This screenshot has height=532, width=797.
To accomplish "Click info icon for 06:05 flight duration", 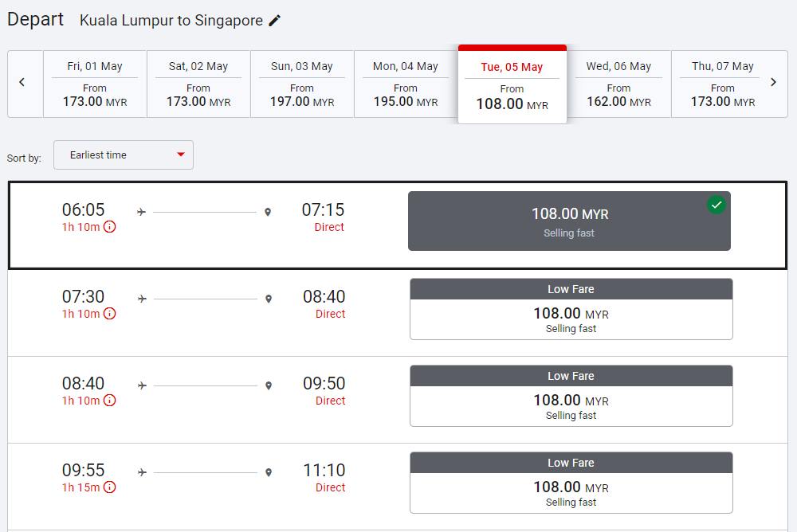I will click(110, 227).
